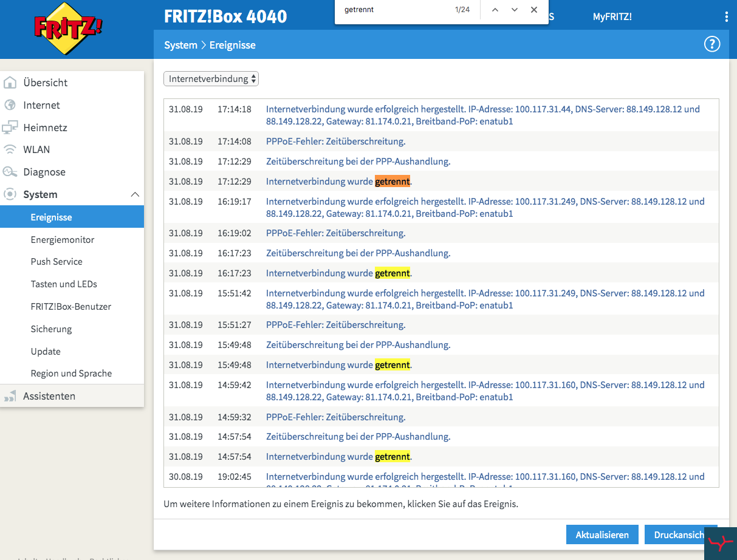Click the System breadcrumb link
The image size is (737, 560).
180,45
